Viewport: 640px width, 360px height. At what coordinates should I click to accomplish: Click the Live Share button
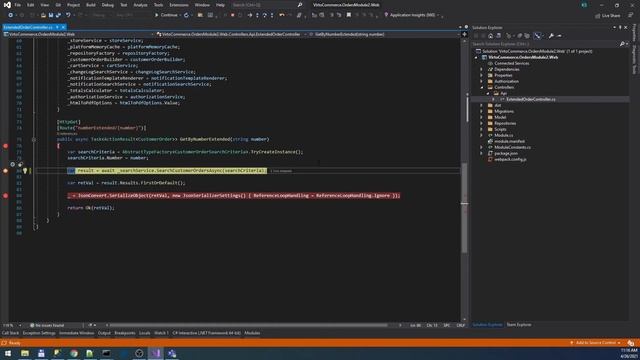pyautogui.click(x=608, y=16)
